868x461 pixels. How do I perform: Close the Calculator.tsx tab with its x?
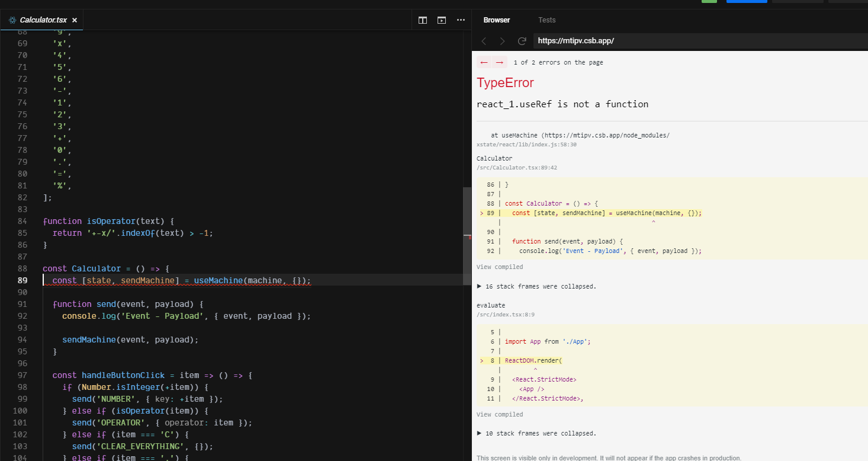pos(75,19)
